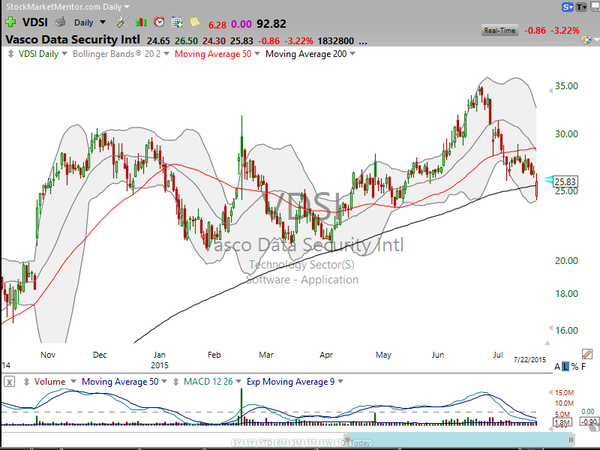The image size is (600, 450).
Task: Click the 1.8M volume value box
Action: 562,422
